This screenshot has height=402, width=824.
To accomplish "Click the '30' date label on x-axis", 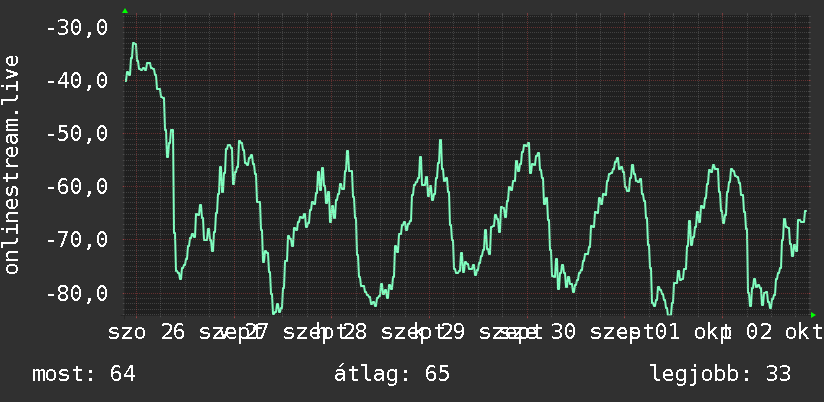I will [x=564, y=332].
